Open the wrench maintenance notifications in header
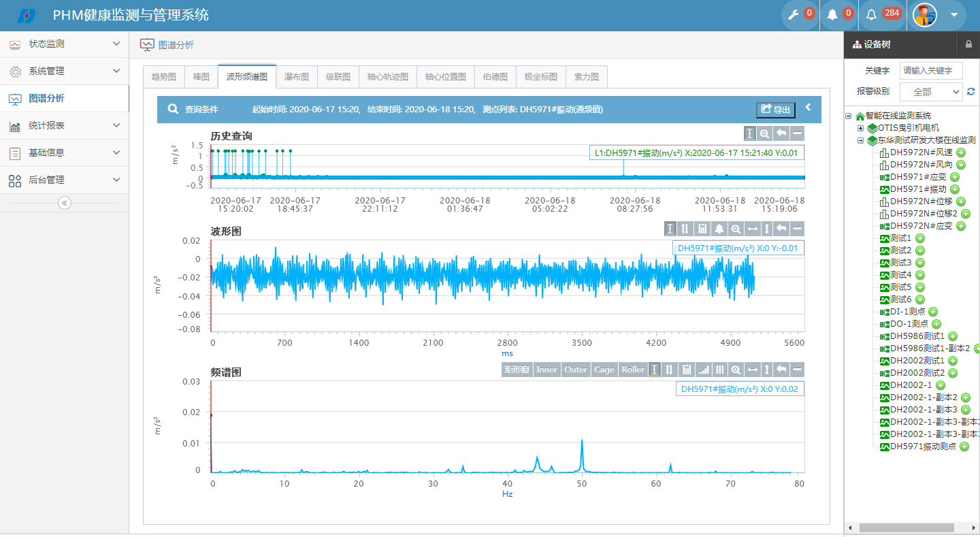Viewport: 980px width, 537px height. (800, 15)
